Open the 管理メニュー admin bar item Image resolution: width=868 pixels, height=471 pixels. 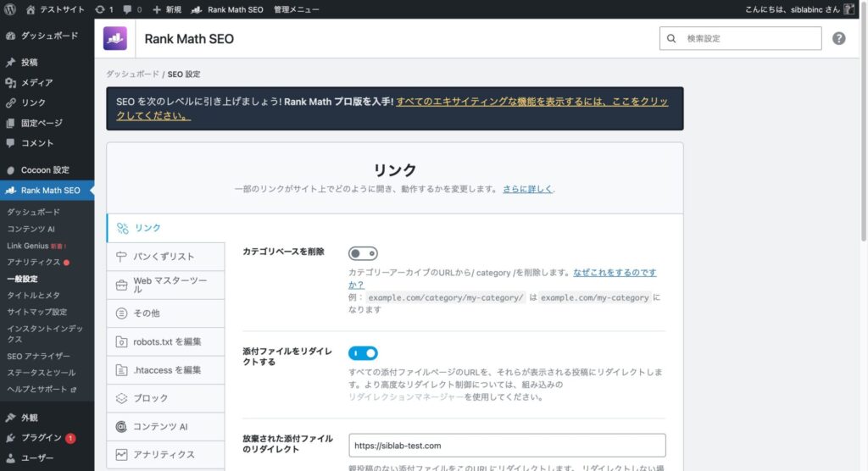point(296,9)
